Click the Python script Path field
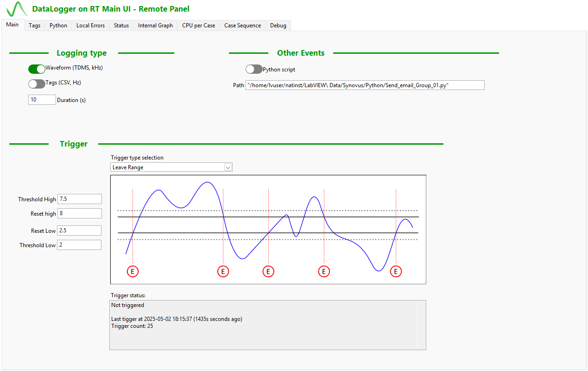This screenshot has width=588, height=371. coord(365,85)
